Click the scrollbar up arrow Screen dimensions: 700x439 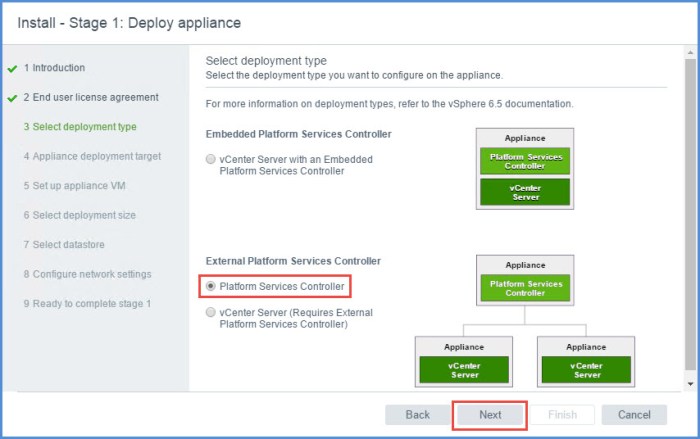[690, 52]
